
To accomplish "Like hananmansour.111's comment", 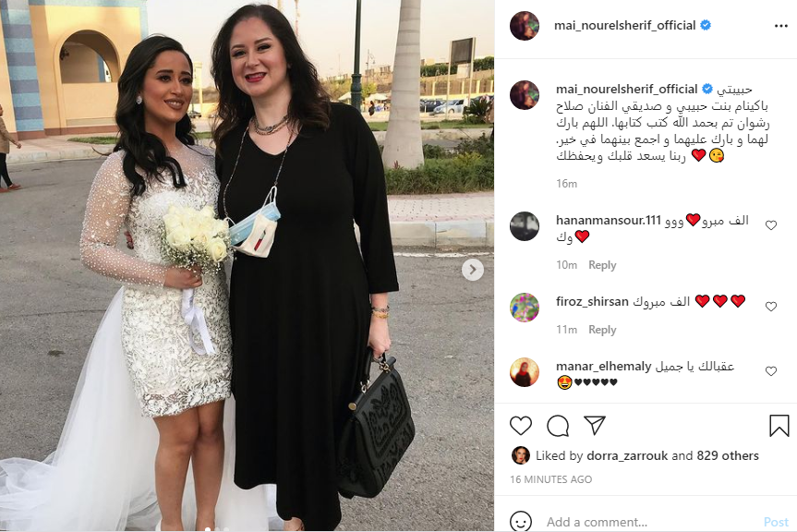I will [771, 225].
